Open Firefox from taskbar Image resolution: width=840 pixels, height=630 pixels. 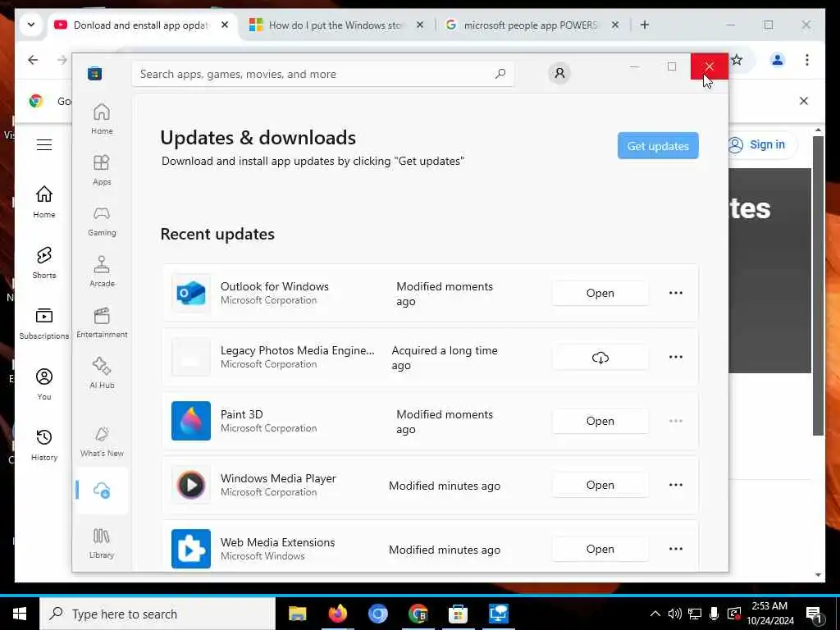pyautogui.click(x=337, y=614)
